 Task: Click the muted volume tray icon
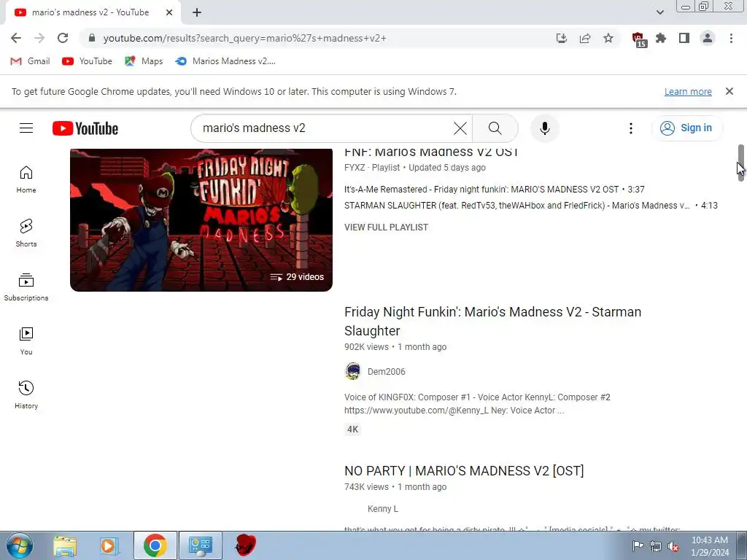673,546
